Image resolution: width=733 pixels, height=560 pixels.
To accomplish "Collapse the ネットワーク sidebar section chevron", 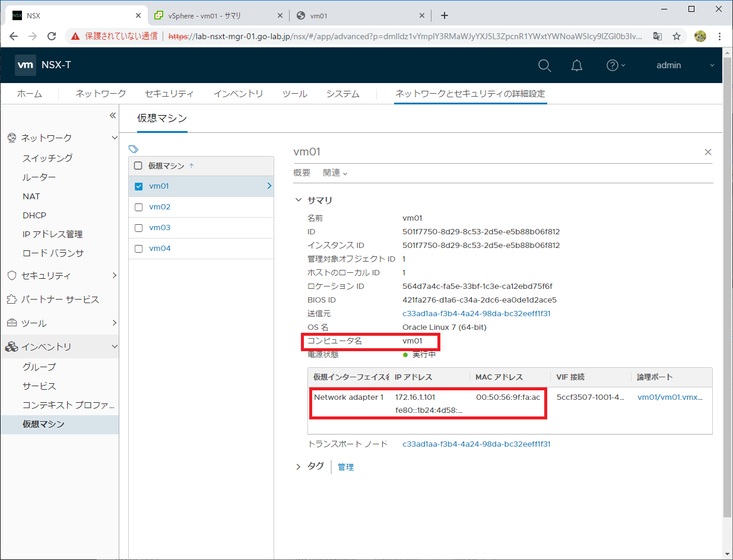I will point(115,138).
